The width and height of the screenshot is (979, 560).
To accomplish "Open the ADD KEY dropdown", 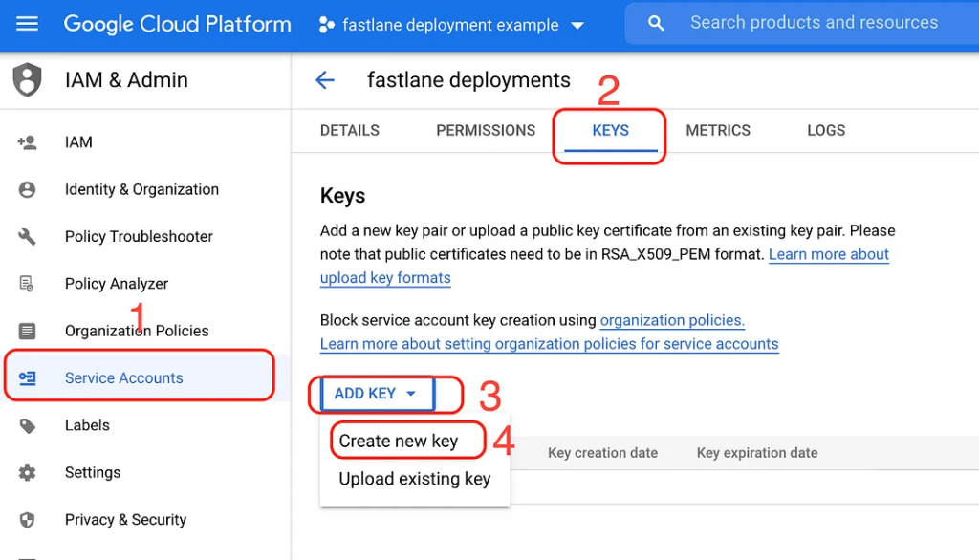I will (x=377, y=394).
